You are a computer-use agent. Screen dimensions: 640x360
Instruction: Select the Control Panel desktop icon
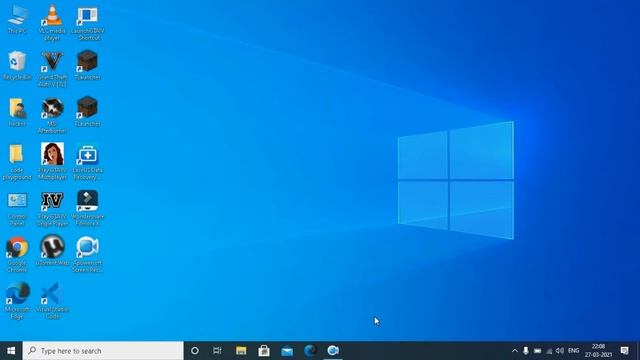[x=17, y=209]
